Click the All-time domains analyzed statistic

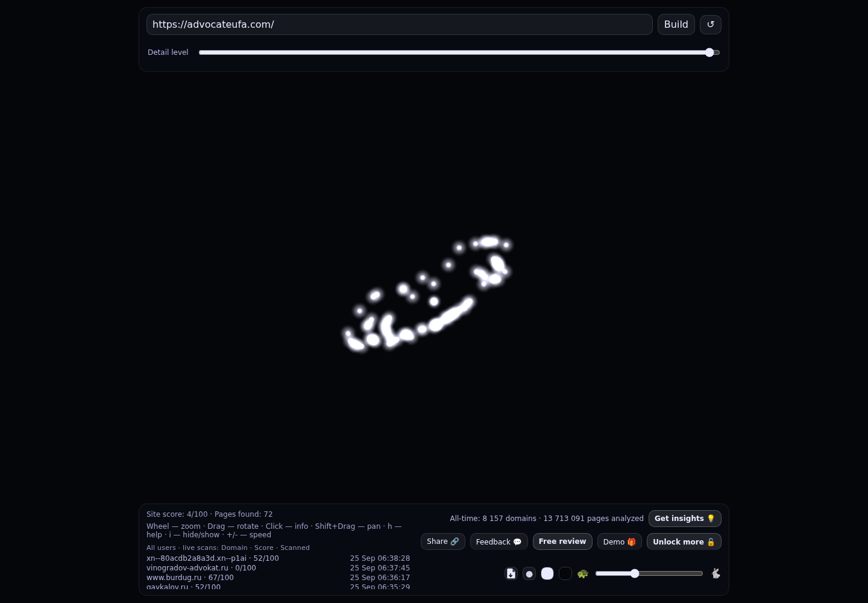tap(547, 519)
